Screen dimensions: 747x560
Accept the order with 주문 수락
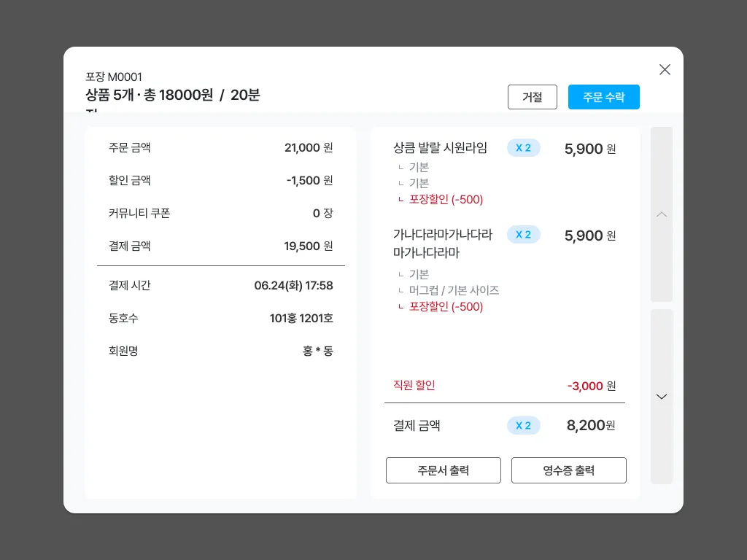tap(603, 97)
